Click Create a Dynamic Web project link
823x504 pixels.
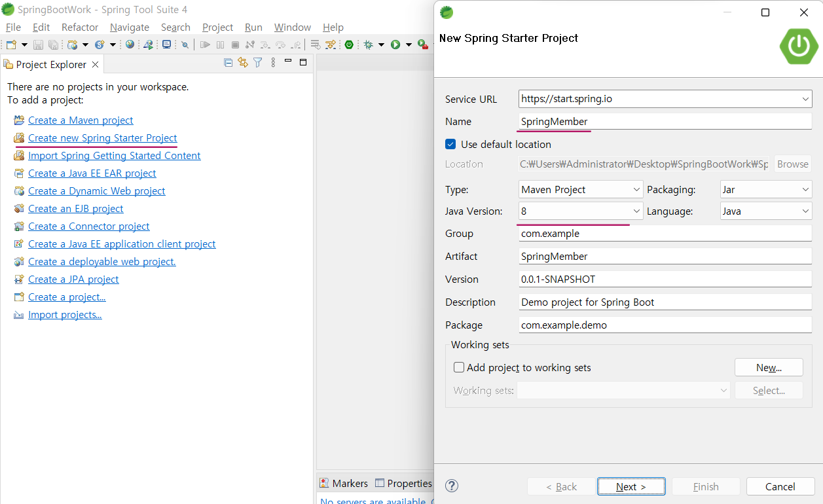(x=97, y=190)
